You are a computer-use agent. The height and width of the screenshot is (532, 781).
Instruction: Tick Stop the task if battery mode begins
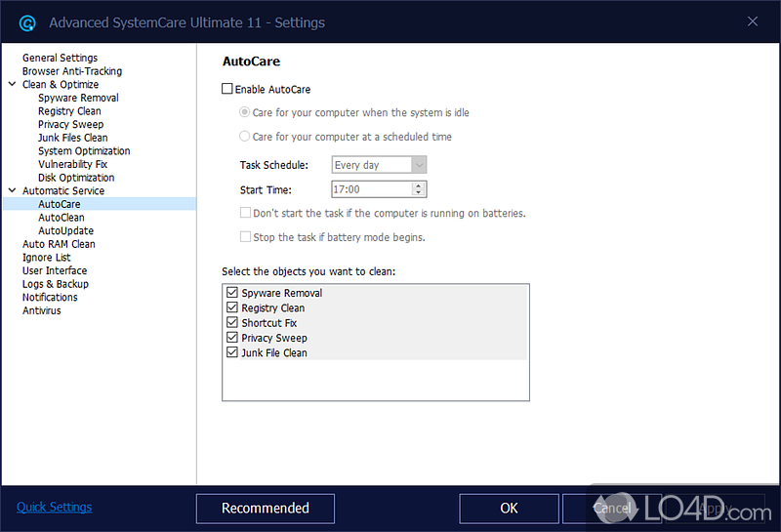click(246, 236)
